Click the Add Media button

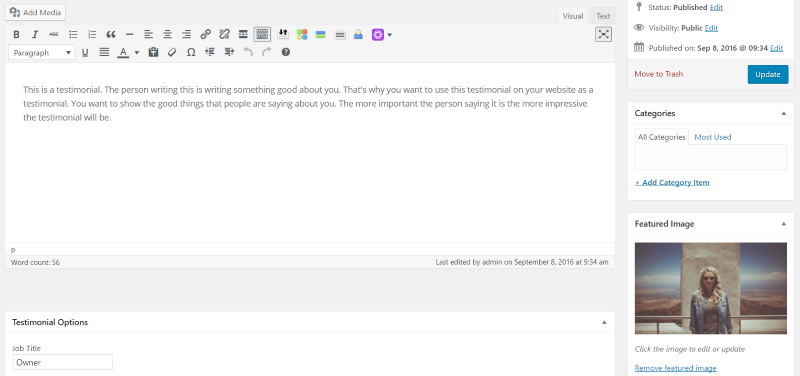pos(35,12)
